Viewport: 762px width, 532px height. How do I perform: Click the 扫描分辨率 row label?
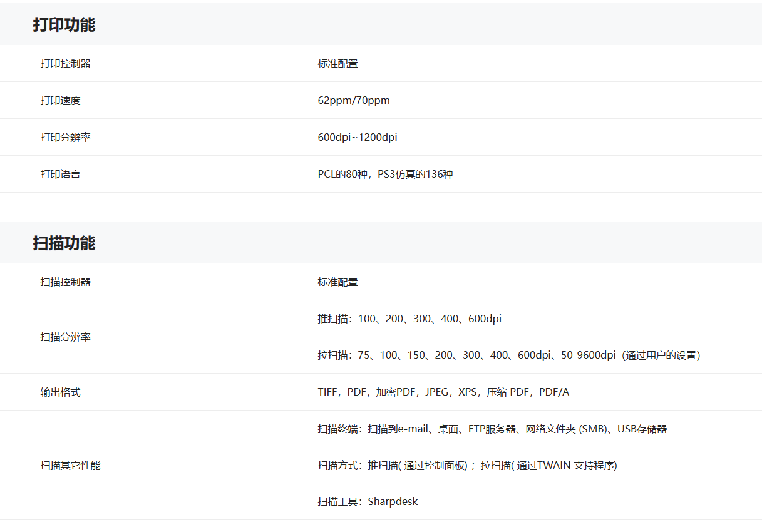65,337
